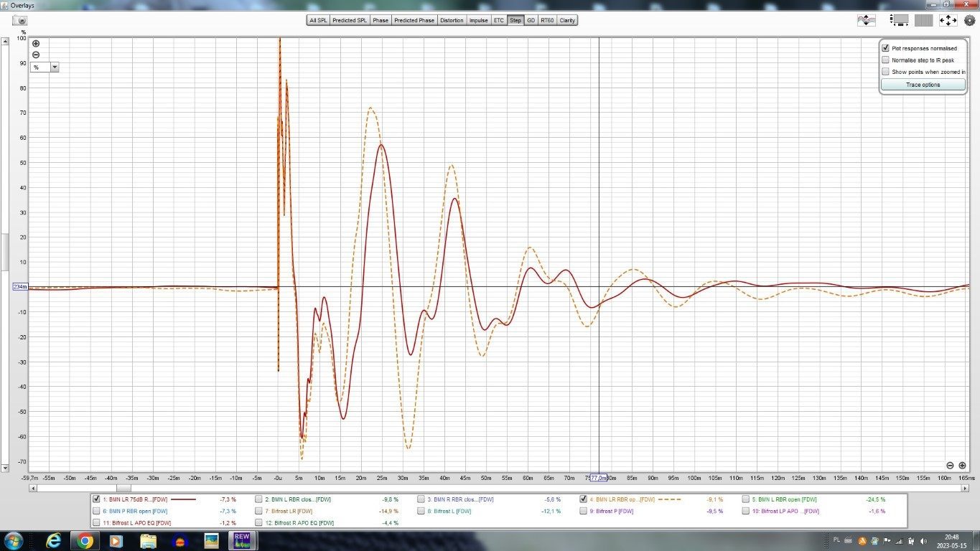Screen dimensions: 980x551
Task: Zoom out horizontal axis at bottom right
Action: [x=950, y=466]
